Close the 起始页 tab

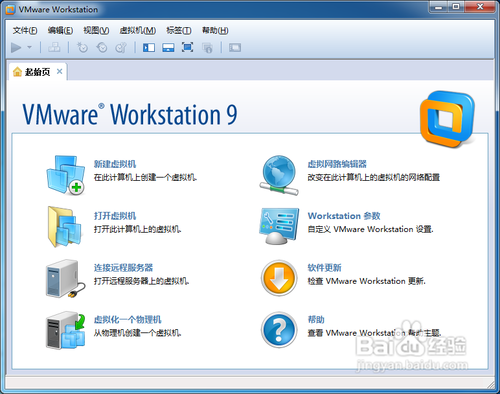point(59,71)
